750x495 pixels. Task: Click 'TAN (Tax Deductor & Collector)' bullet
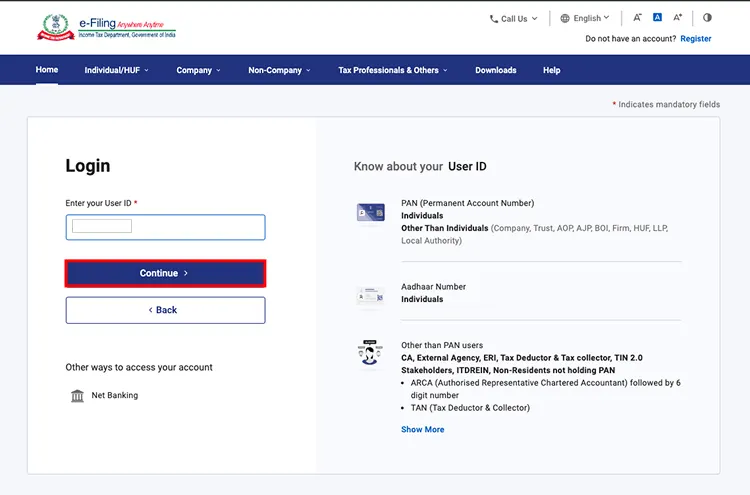click(x=470, y=408)
